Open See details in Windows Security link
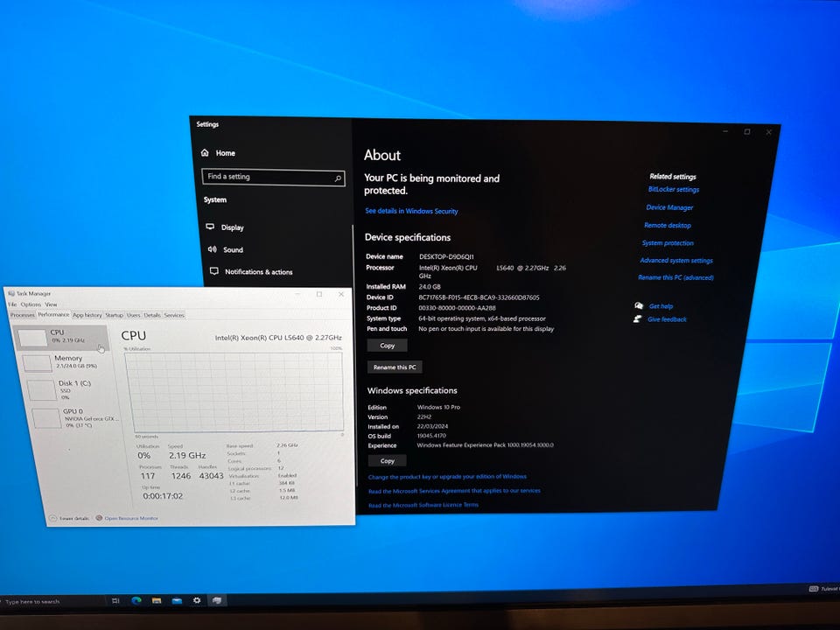 coord(411,211)
